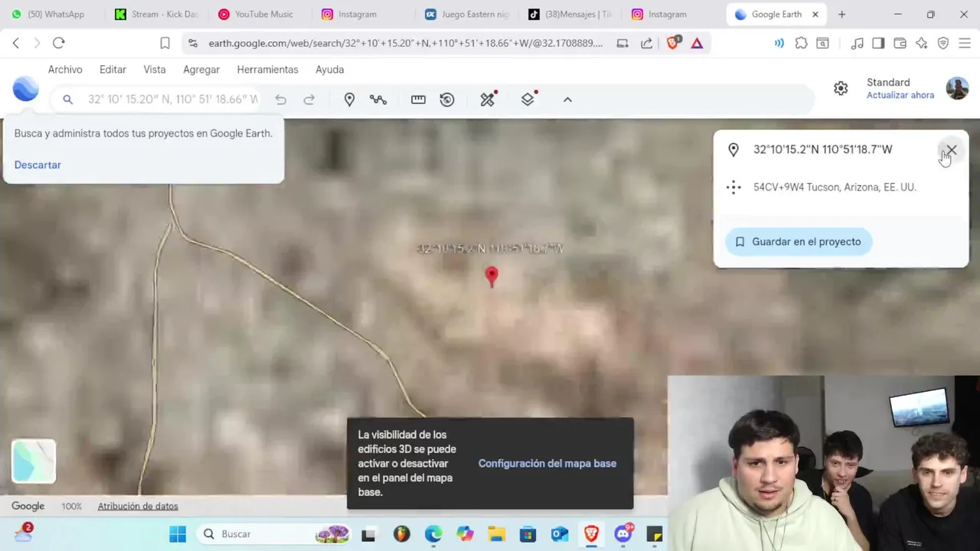Click the tab audio indicator icon
The height and width of the screenshot is (551, 980).
tap(779, 43)
